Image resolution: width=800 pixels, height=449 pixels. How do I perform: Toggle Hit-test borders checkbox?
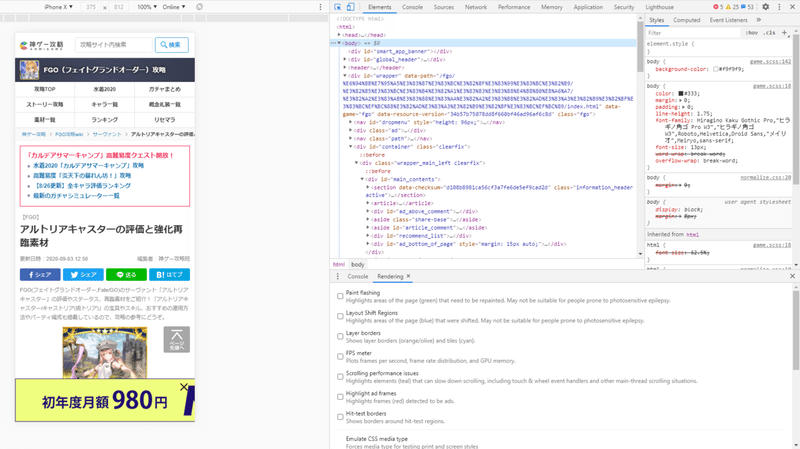point(340,417)
